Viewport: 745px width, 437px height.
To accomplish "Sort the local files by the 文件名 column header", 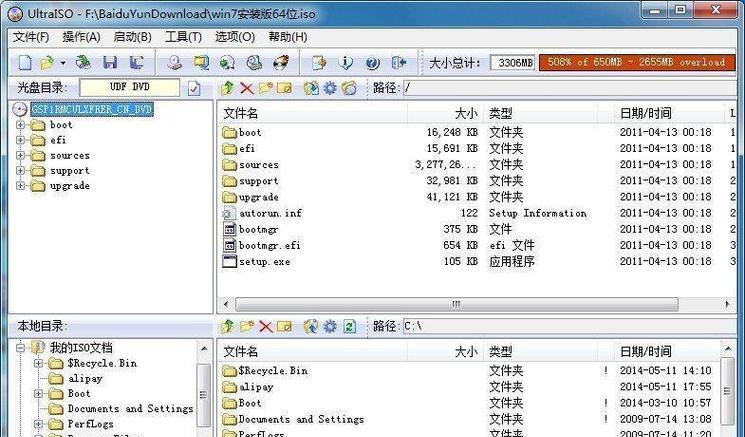I will click(313, 352).
